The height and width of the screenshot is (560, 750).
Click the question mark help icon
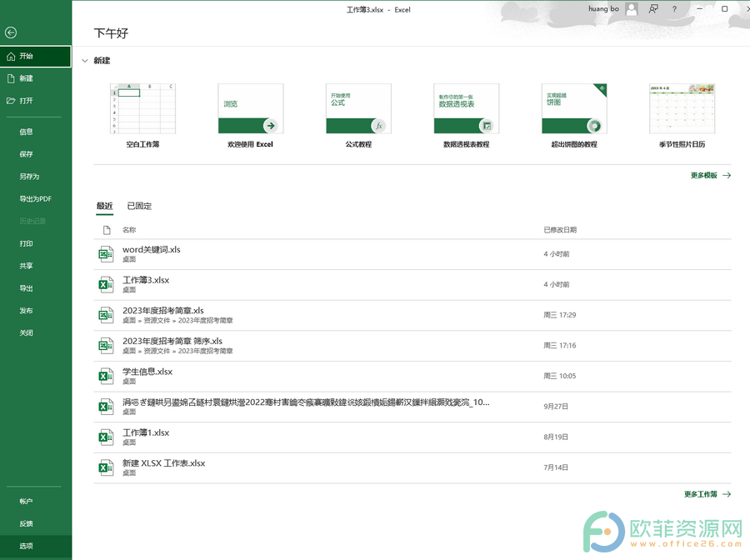point(674,9)
